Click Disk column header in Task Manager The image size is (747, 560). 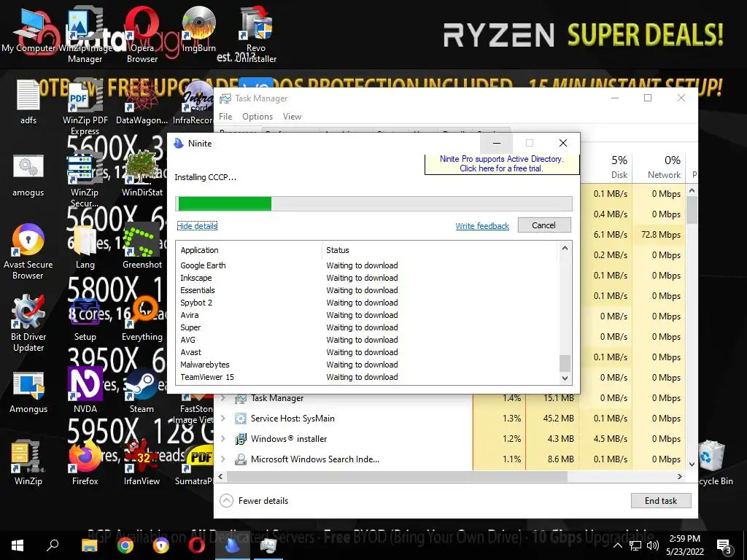(605, 167)
